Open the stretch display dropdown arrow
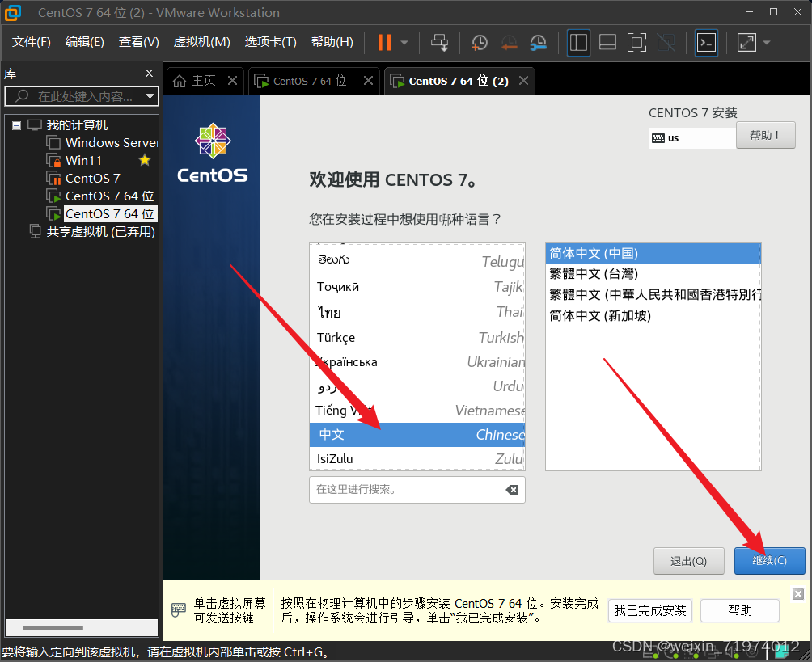 [x=767, y=43]
